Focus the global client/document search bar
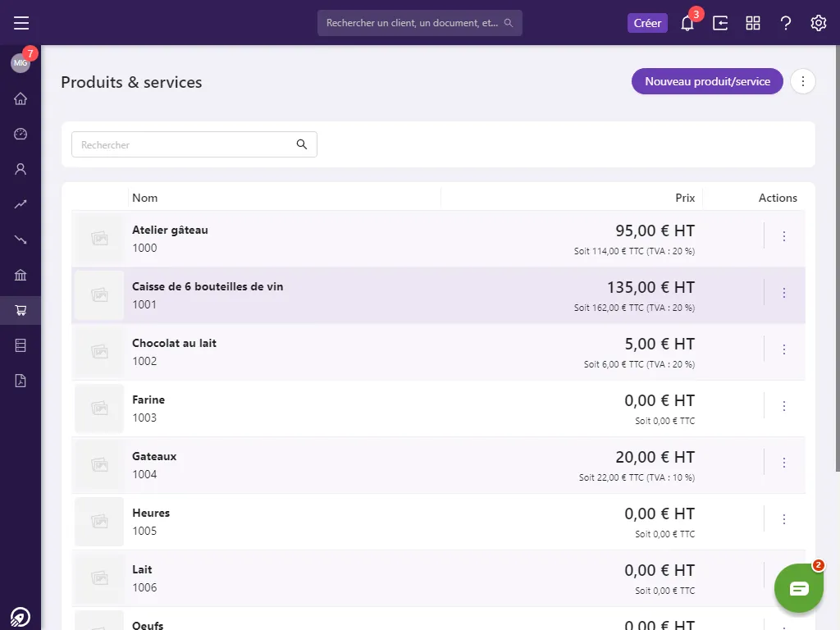The image size is (840, 630). (x=419, y=23)
